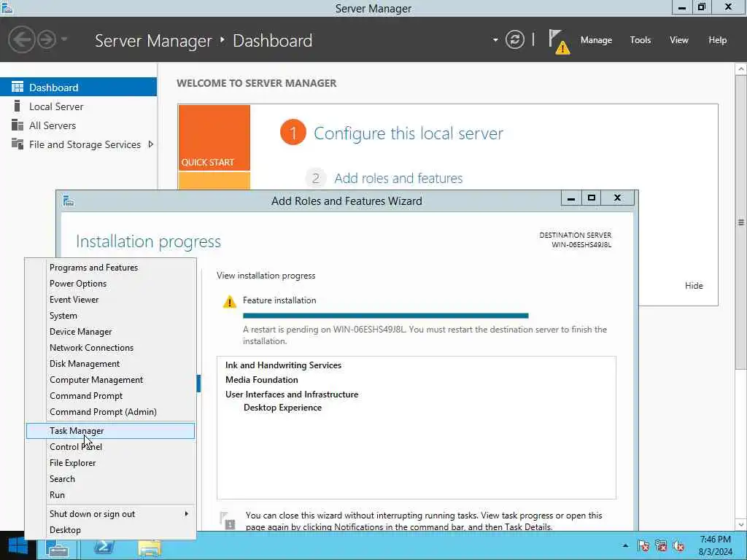Click Configure this local server link

coord(408,133)
